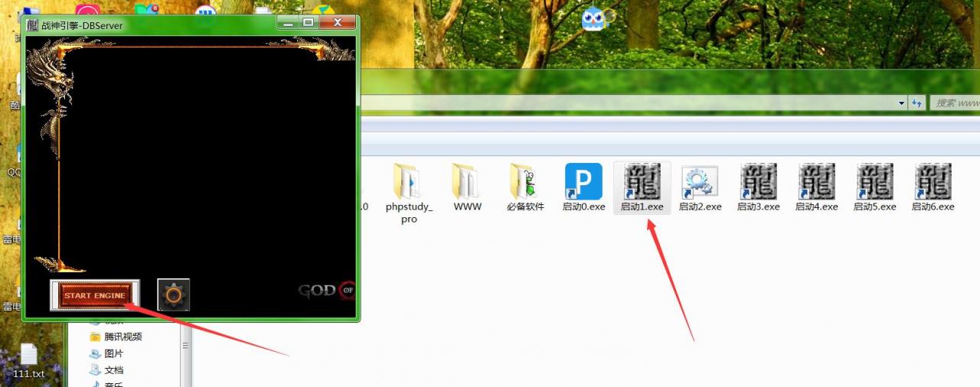Select the 启动0.exe shortcut

583,187
